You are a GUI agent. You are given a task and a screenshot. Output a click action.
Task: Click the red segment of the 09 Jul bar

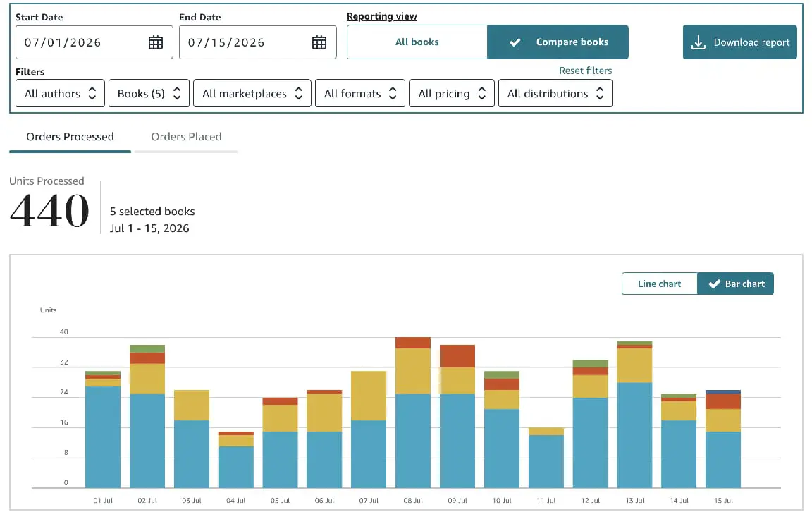tap(457, 356)
